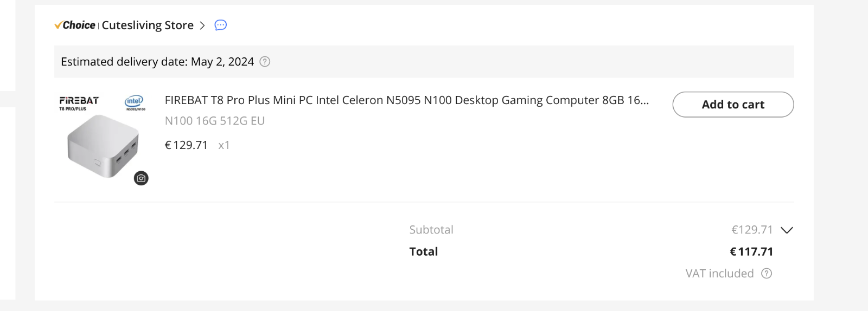This screenshot has width=868, height=311.
Task: Open the Cutesliving Store page link
Action: 148,25
